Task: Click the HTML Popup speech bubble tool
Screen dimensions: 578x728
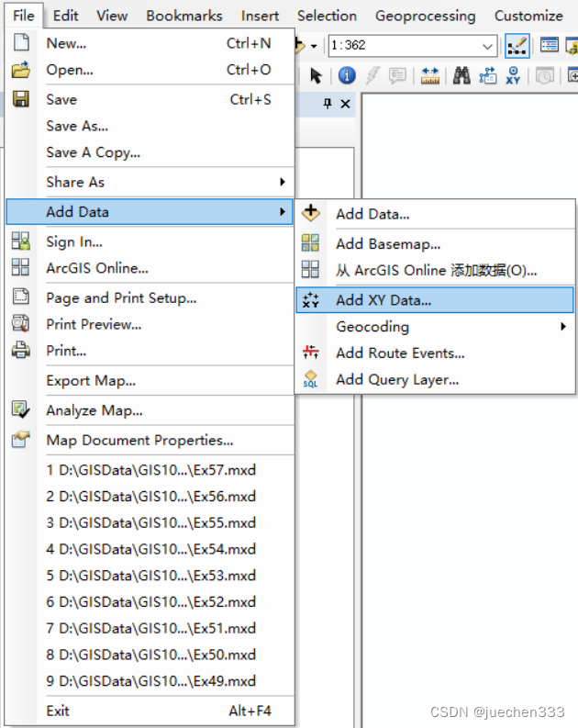Action: coord(397,75)
